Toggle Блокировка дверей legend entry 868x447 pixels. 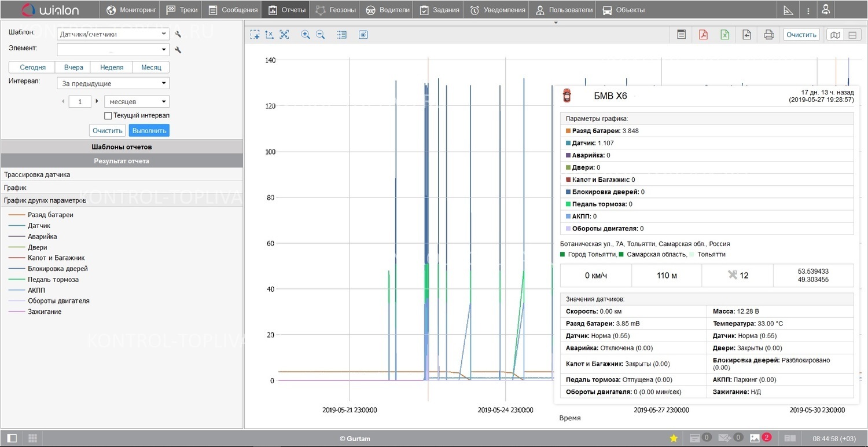coord(48,269)
